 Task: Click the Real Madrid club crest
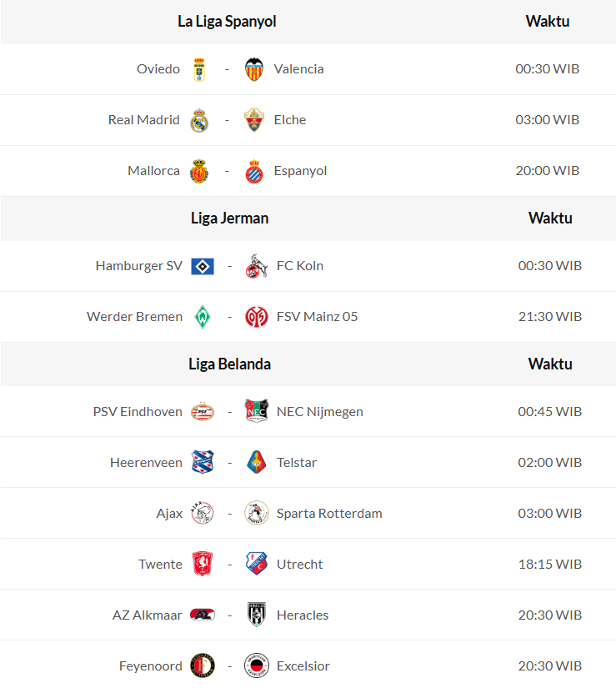point(198,120)
